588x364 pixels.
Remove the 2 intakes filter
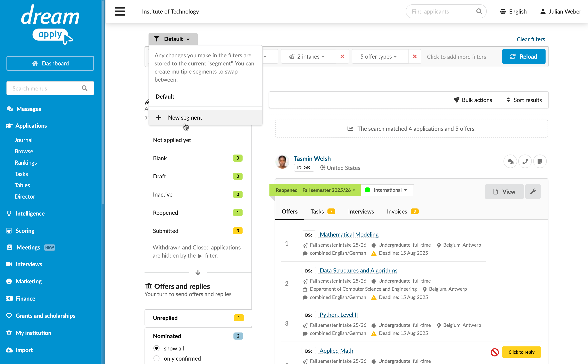[x=342, y=57]
